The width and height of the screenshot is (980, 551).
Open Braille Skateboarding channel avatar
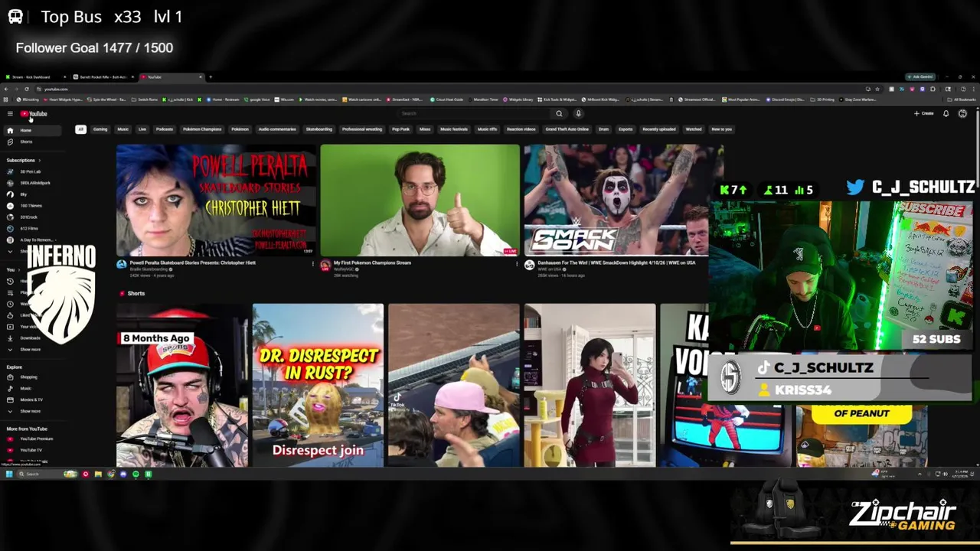tap(121, 265)
